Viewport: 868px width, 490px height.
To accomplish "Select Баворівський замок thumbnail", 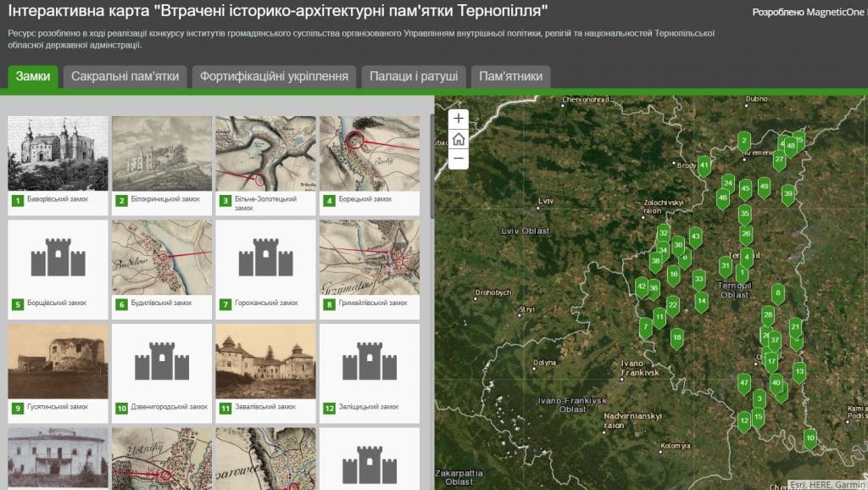I will coord(58,153).
